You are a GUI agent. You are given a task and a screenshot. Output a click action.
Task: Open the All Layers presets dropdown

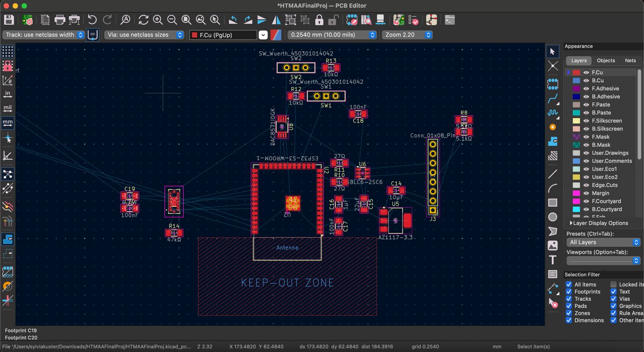point(603,242)
